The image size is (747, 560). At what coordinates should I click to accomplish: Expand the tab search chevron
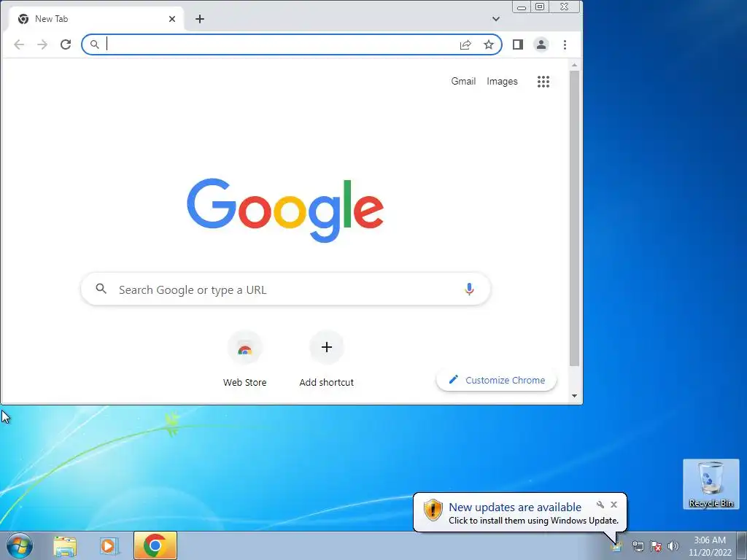[496, 19]
